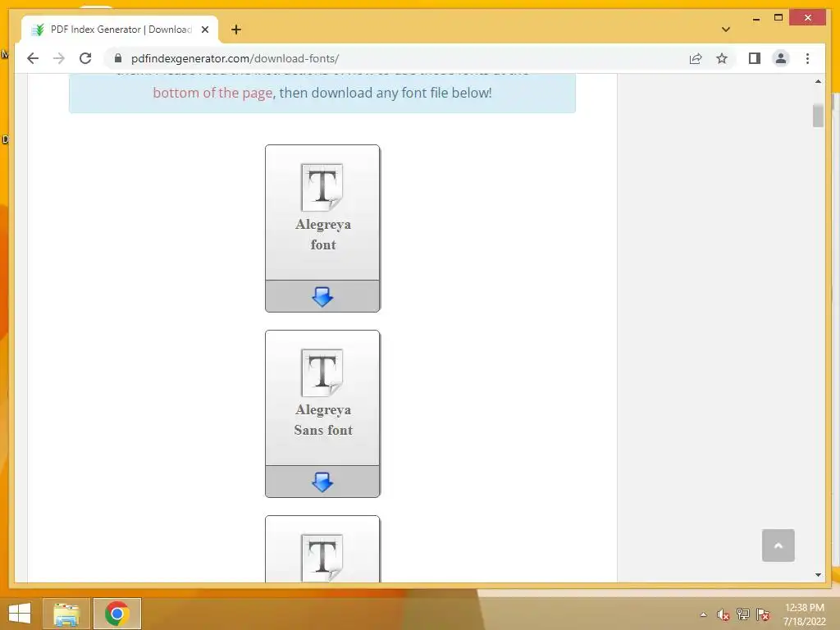Open the taskbar clock showing 12:38 PM

click(804, 614)
